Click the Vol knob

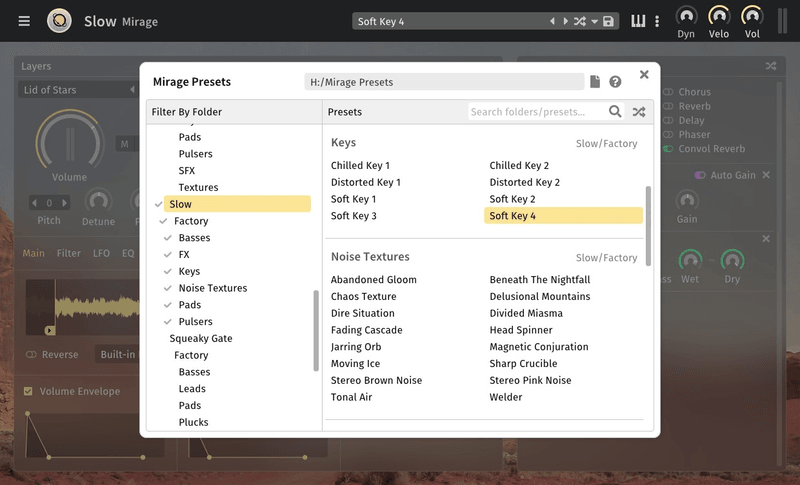pyautogui.click(x=751, y=17)
